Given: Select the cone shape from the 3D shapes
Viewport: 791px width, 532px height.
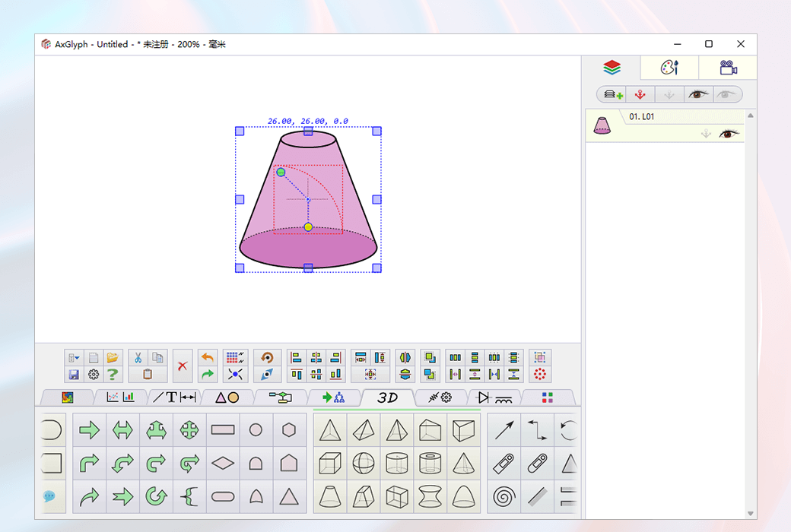Looking at the screenshot, I should pyautogui.click(x=464, y=464).
